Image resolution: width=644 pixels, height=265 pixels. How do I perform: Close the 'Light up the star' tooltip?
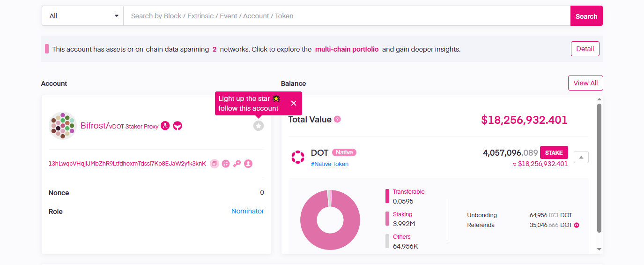tap(294, 103)
